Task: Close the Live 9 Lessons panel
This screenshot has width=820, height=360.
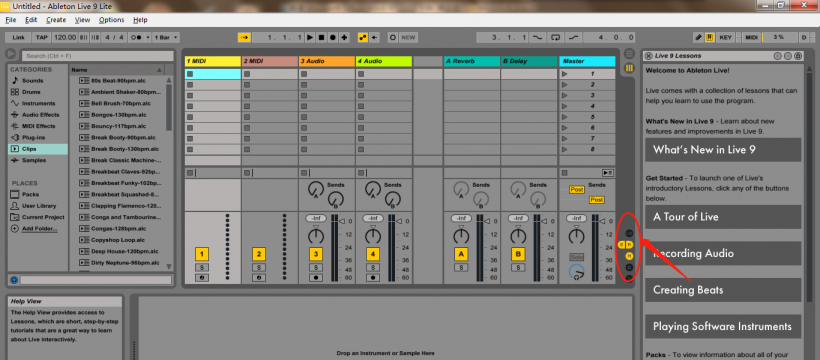Action: click(648, 55)
